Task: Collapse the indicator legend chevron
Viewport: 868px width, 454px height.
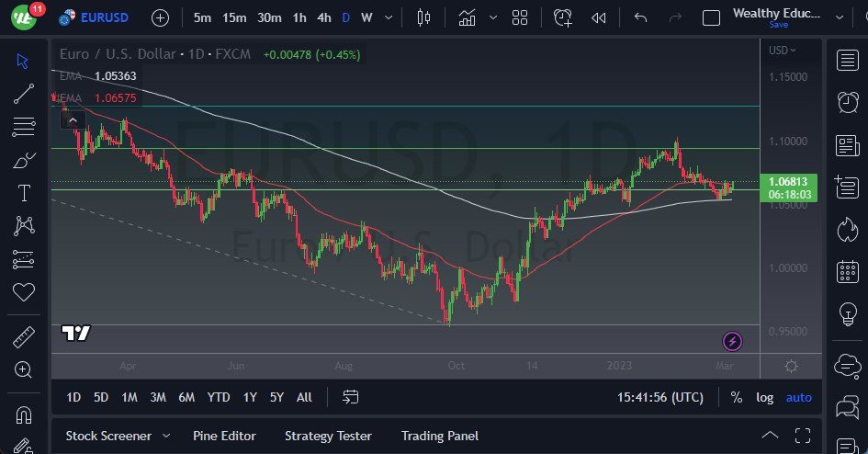Action: pyautogui.click(x=73, y=118)
